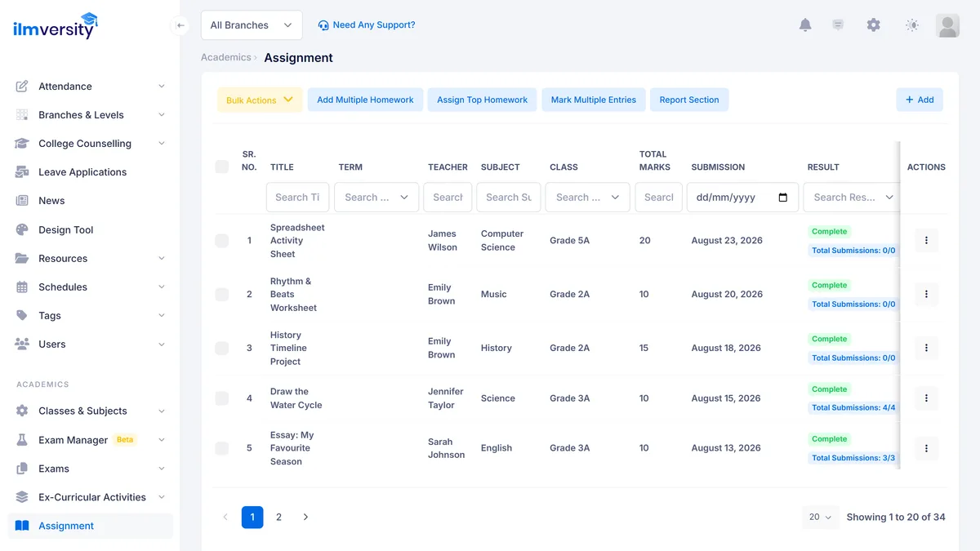The height and width of the screenshot is (551, 980).
Task: Check the row for Essay: My Favourite Season
Action: [222, 448]
